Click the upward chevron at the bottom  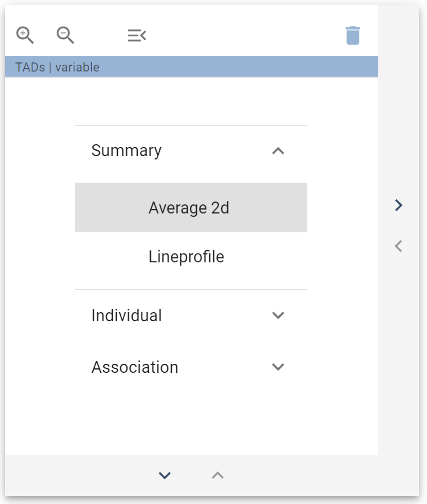[217, 475]
